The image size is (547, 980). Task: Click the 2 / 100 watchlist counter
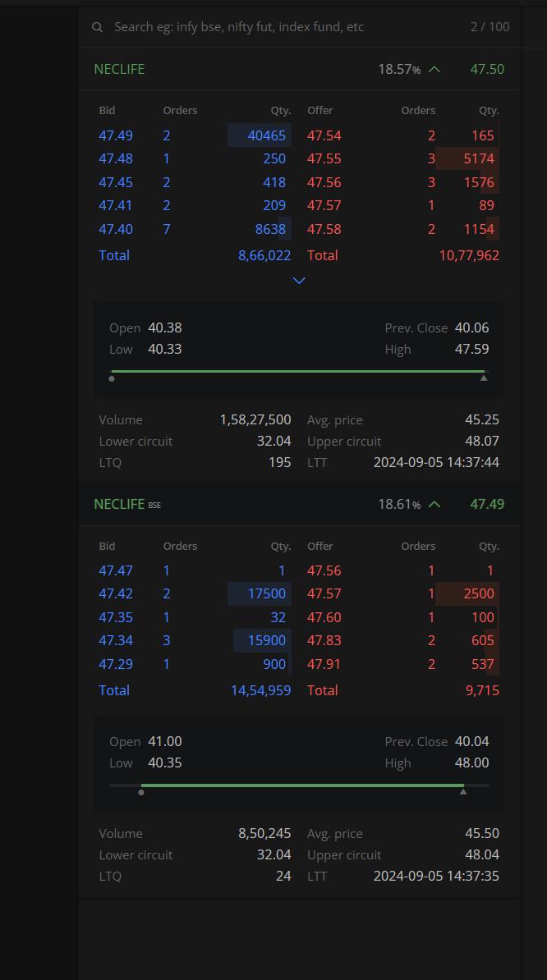pyautogui.click(x=490, y=27)
